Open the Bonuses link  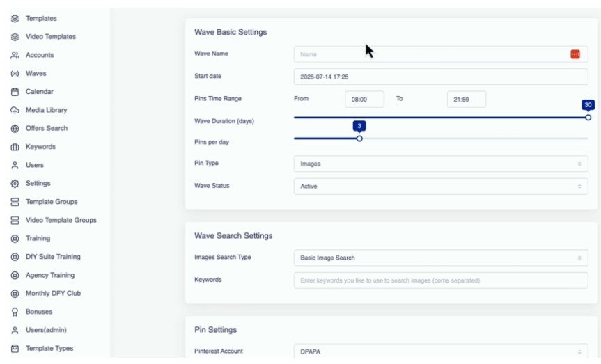39,312
